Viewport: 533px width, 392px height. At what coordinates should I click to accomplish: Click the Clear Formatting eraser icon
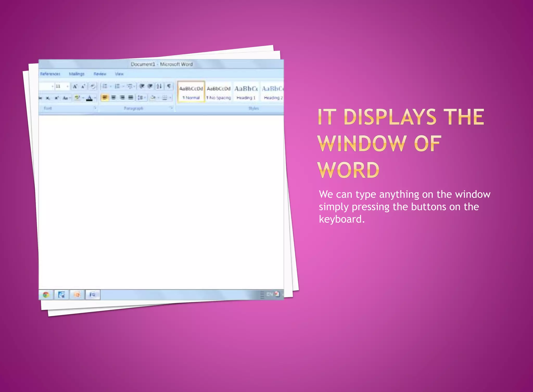click(93, 86)
